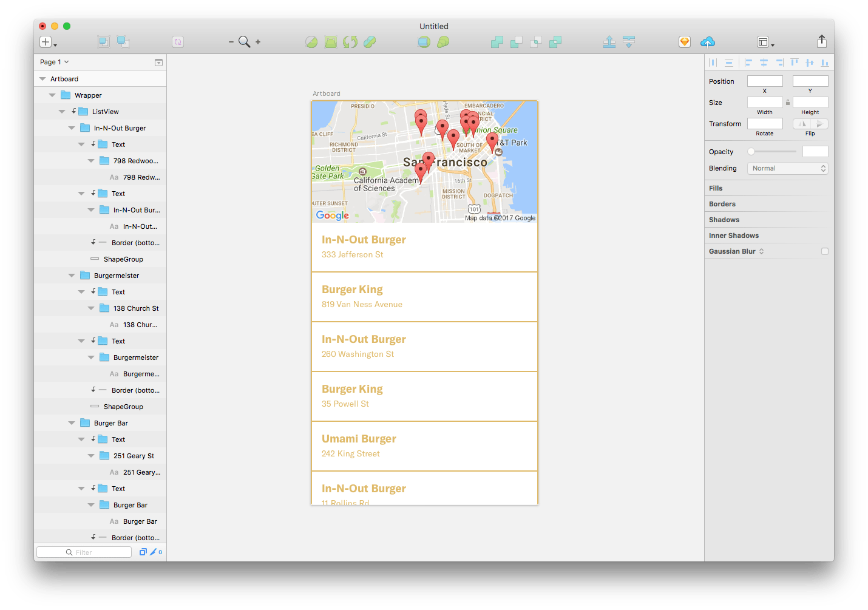Open the Insert (+) menu in toolbar

click(47, 42)
